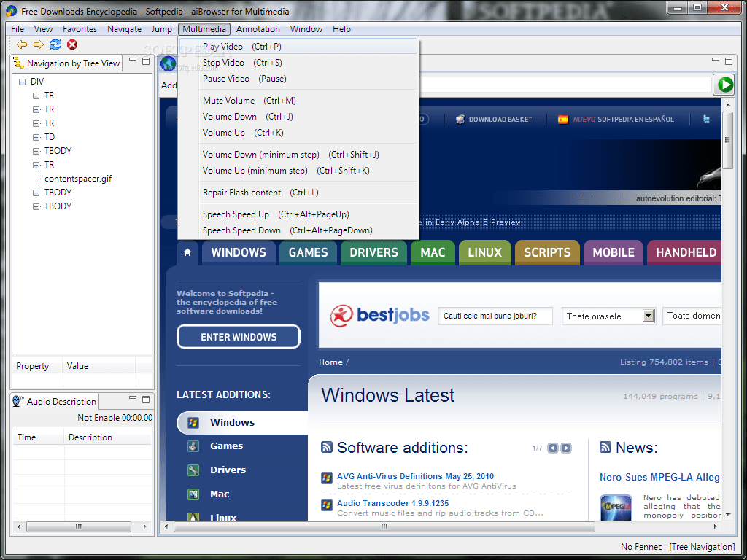Click previous page arrow in Software additions
The height and width of the screenshot is (560, 747).
(x=553, y=448)
